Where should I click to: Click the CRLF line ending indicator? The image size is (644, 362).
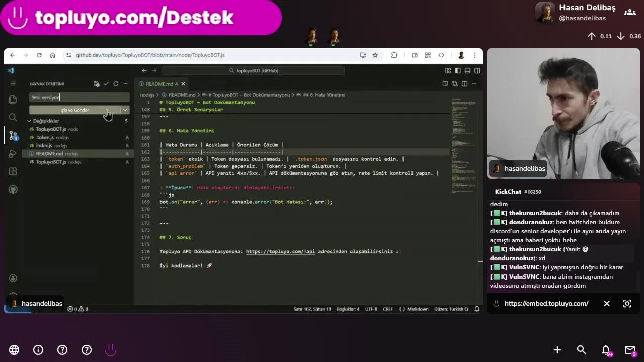[388, 309]
